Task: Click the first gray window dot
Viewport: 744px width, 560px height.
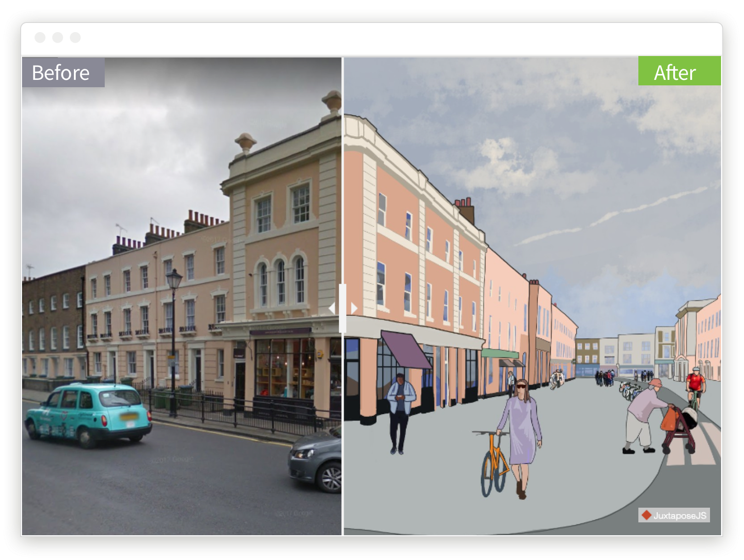Action: (40, 38)
